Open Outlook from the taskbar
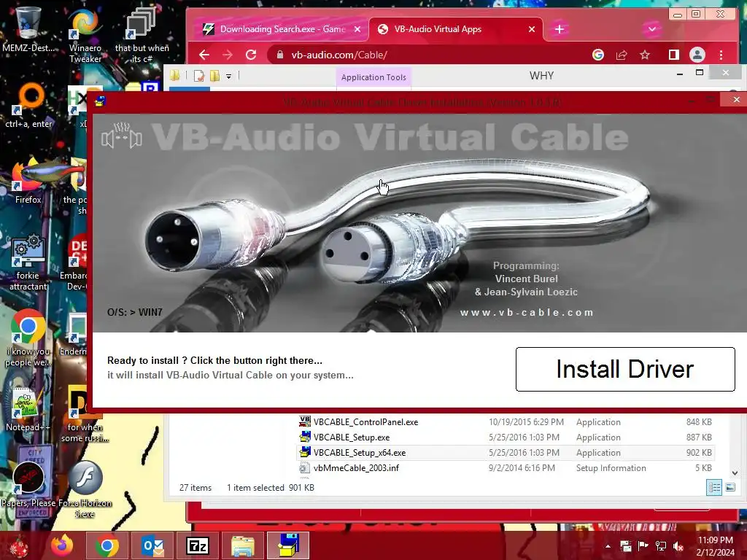This screenshot has width=747, height=560. click(152, 545)
